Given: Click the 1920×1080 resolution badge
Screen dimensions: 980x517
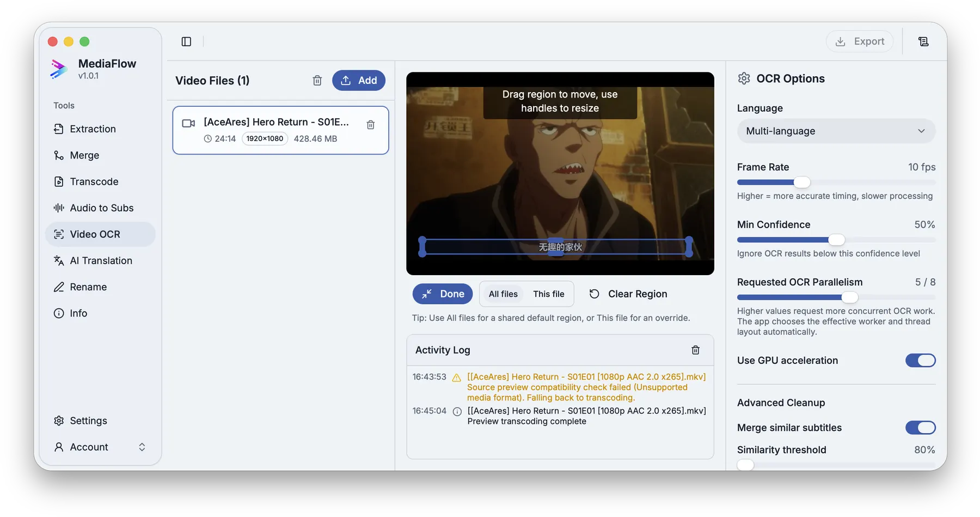Looking at the screenshot, I should click(265, 139).
